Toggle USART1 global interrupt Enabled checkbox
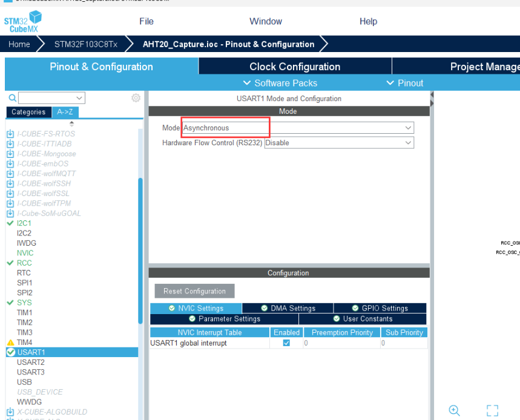The width and height of the screenshot is (520, 420). [x=286, y=343]
